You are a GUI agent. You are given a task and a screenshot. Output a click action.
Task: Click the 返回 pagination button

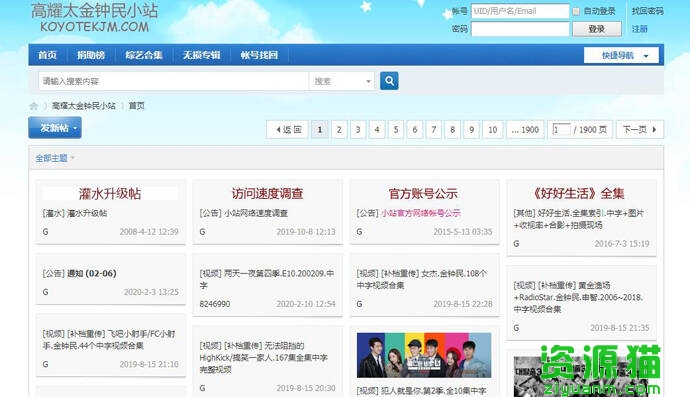[x=288, y=129]
